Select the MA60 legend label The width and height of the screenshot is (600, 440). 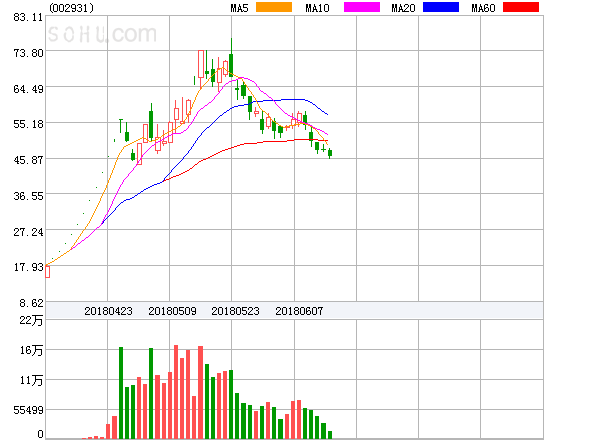click(483, 8)
